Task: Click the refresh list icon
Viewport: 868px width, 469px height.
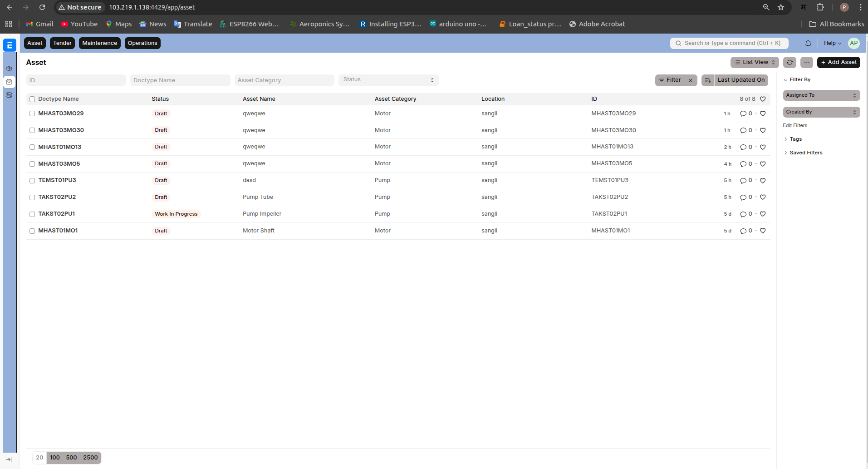Action: 790,62
